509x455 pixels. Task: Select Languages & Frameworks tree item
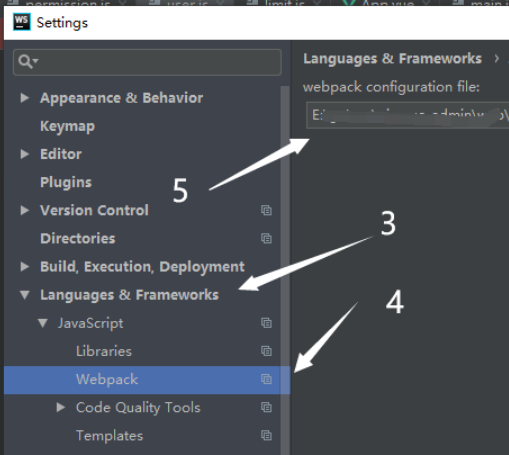(129, 295)
